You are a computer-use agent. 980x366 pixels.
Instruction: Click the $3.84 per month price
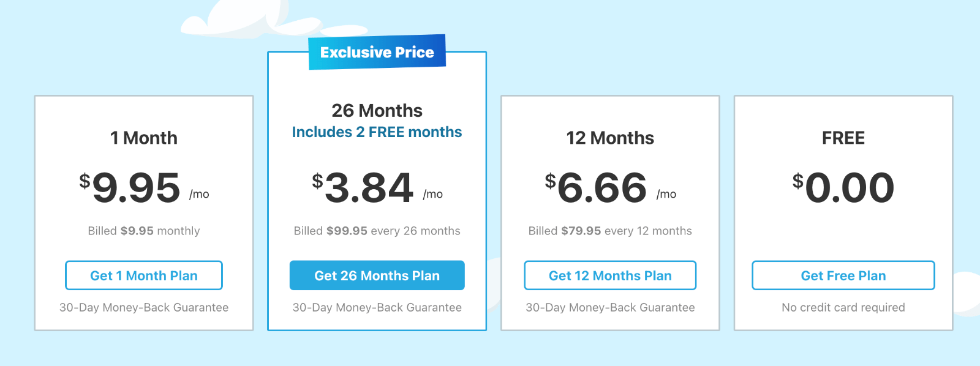pos(377,187)
